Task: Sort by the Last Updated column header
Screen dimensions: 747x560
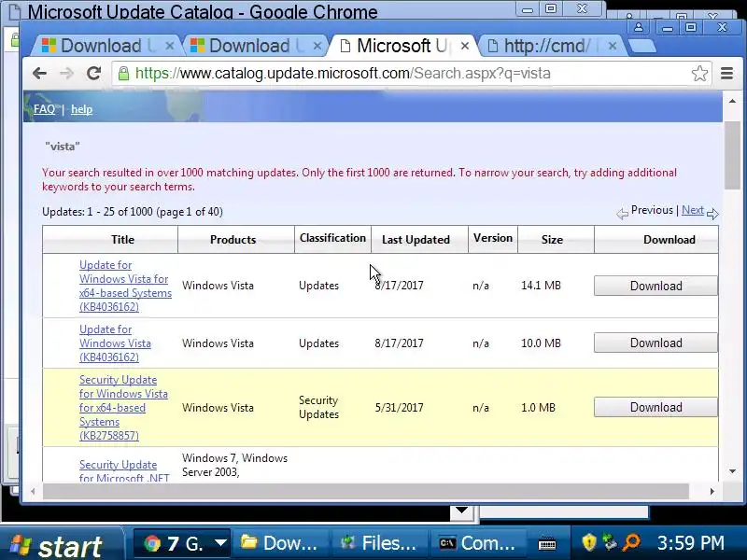Action: coord(416,240)
